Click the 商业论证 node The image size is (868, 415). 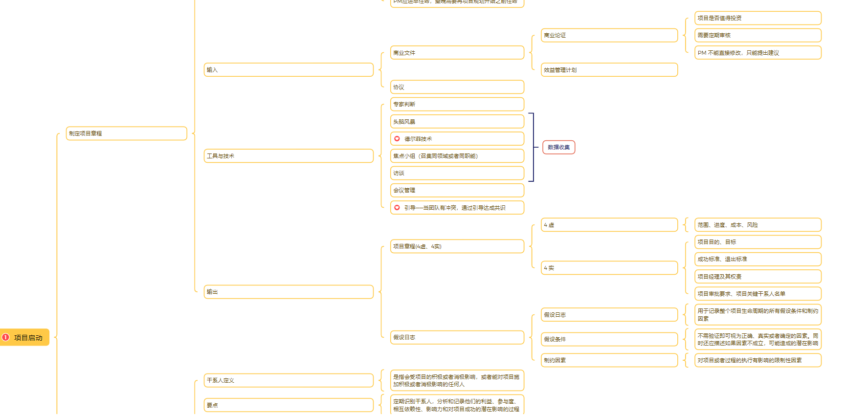[x=609, y=35]
